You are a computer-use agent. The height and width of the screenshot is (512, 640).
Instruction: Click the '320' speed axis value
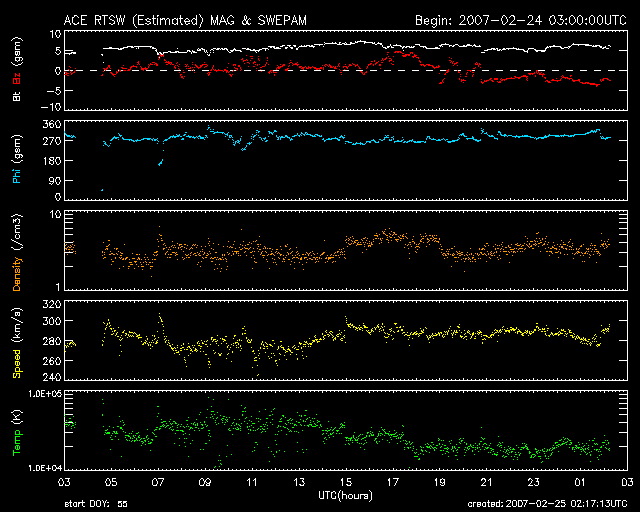coord(52,304)
